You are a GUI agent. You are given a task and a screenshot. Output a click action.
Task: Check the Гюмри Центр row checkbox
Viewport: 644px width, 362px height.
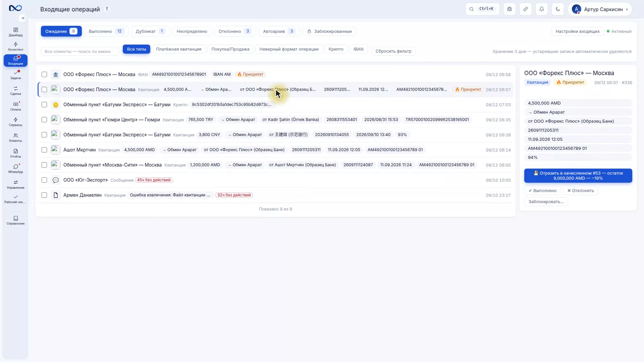44,120
